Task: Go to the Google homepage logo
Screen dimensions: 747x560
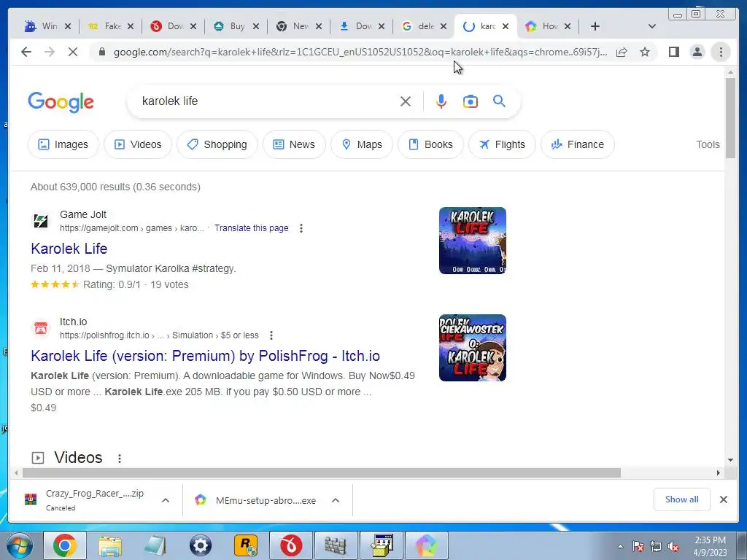Action: click(61, 102)
